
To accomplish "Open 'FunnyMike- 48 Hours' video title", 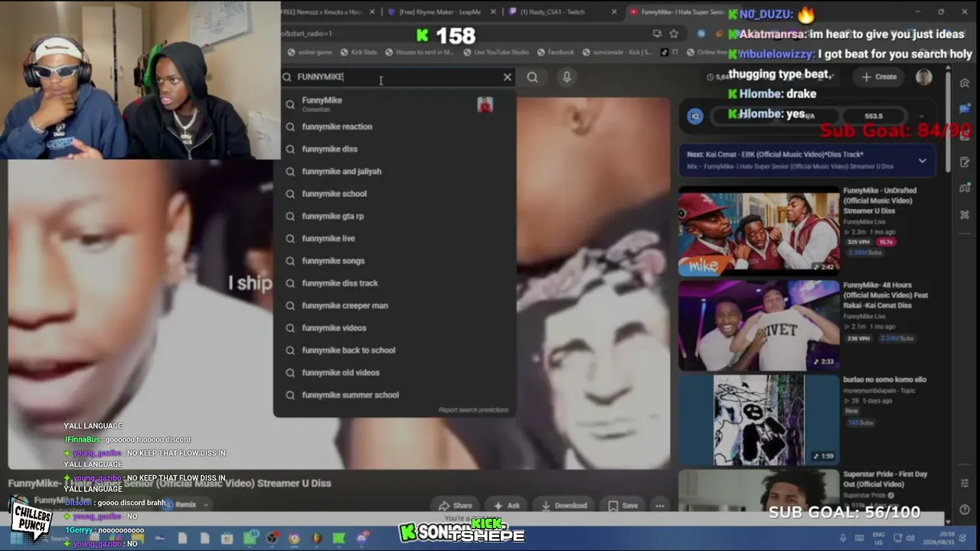I will [x=886, y=295].
